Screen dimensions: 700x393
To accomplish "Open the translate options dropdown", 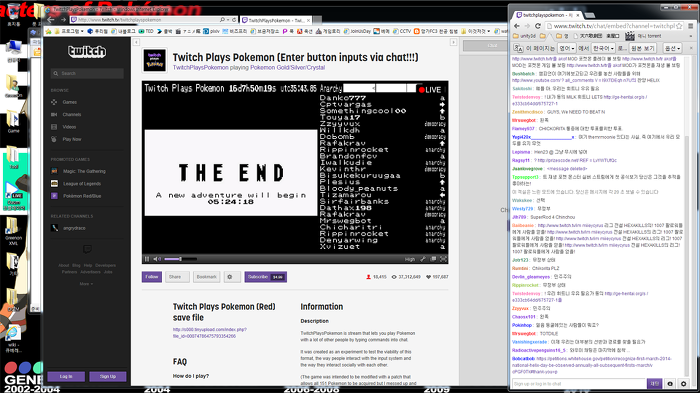I will (672, 48).
